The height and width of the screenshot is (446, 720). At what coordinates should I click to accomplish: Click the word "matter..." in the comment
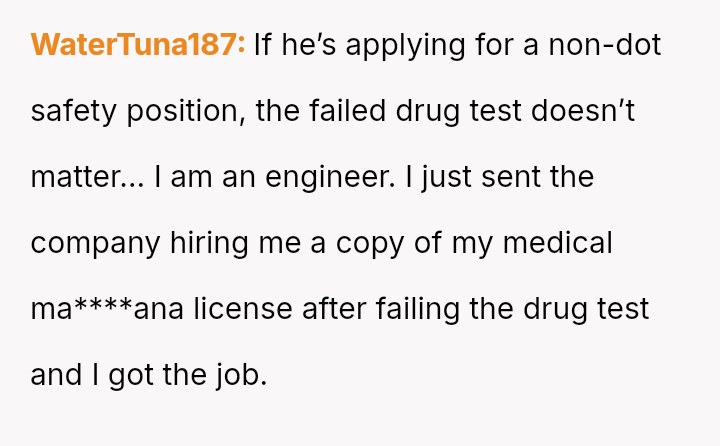click(87, 177)
